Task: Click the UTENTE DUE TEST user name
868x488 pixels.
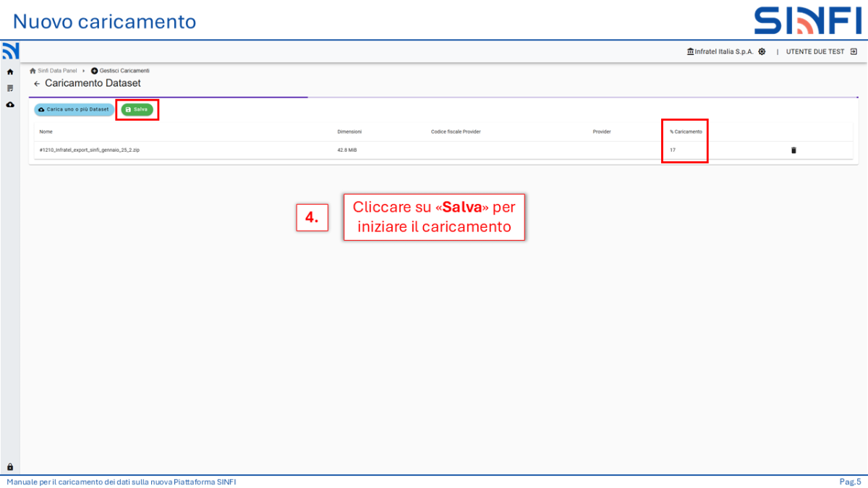Action: pos(814,52)
